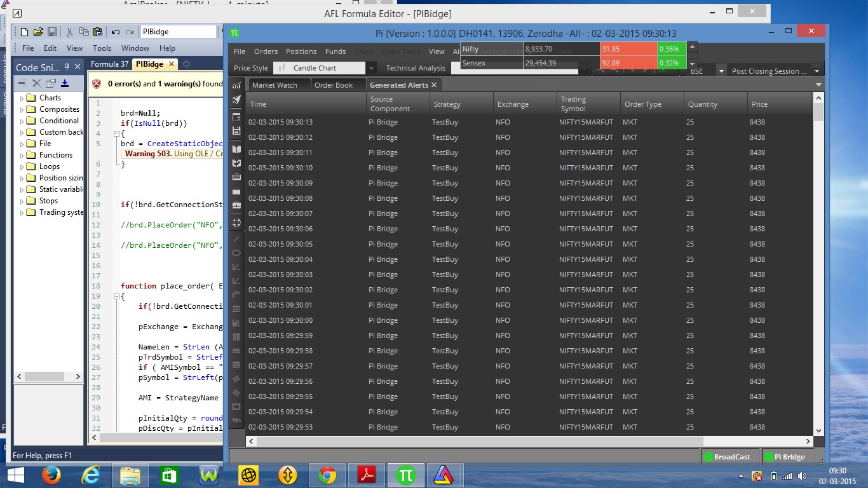Expand the Charts snippet folder
Image resolution: width=868 pixels, height=488 pixels.
(x=22, y=98)
